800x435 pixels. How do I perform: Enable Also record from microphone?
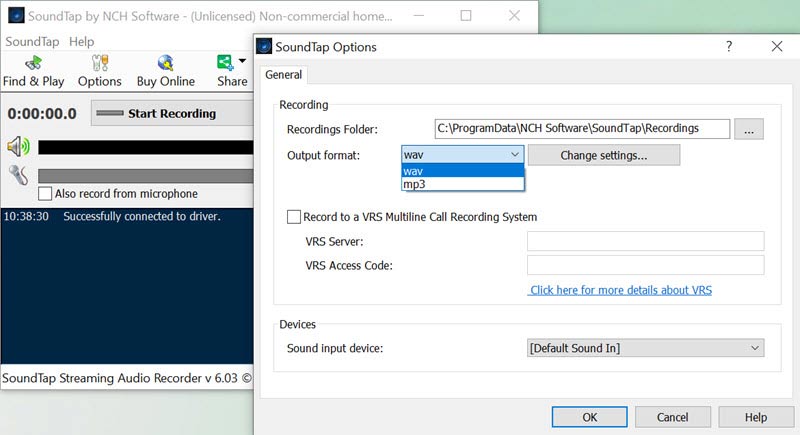point(45,194)
